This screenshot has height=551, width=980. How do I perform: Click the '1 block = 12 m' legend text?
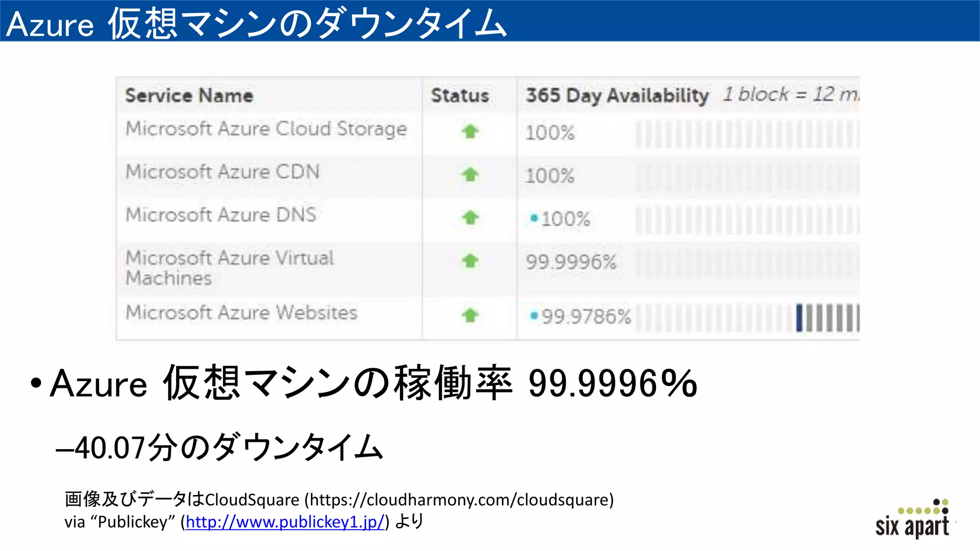[791, 94]
